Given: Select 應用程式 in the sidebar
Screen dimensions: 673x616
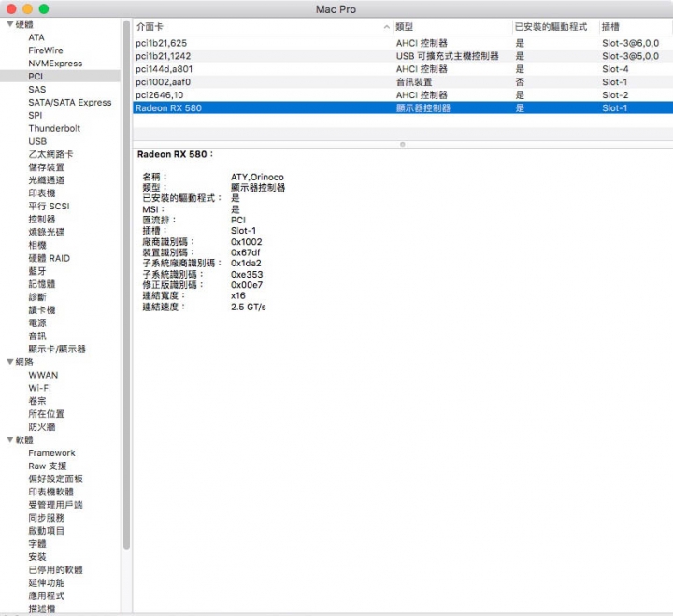Looking at the screenshot, I should point(47,595).
